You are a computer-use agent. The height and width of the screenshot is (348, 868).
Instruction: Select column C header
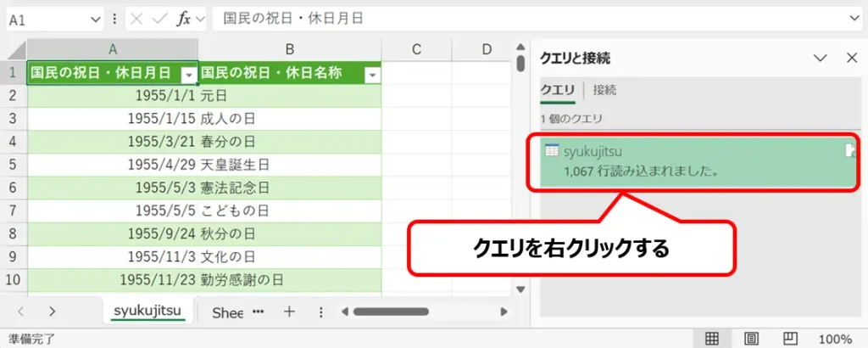pos(417,50)
